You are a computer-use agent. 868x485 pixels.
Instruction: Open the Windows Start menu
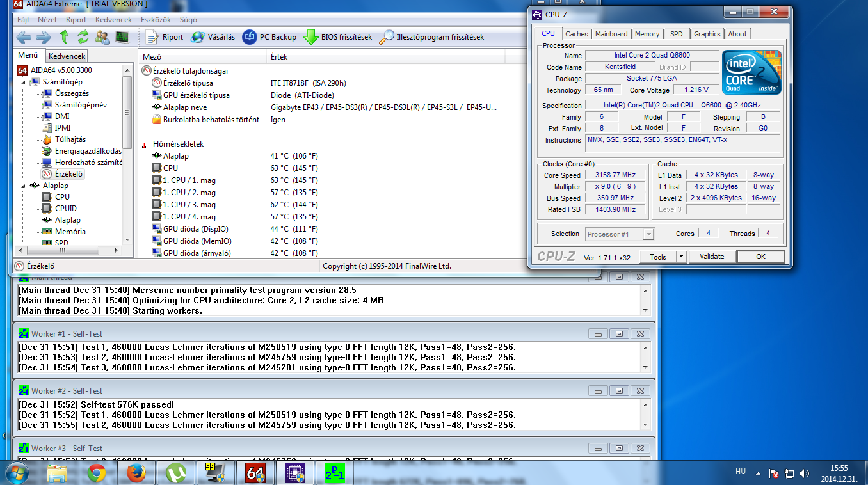tap(16, 472)
